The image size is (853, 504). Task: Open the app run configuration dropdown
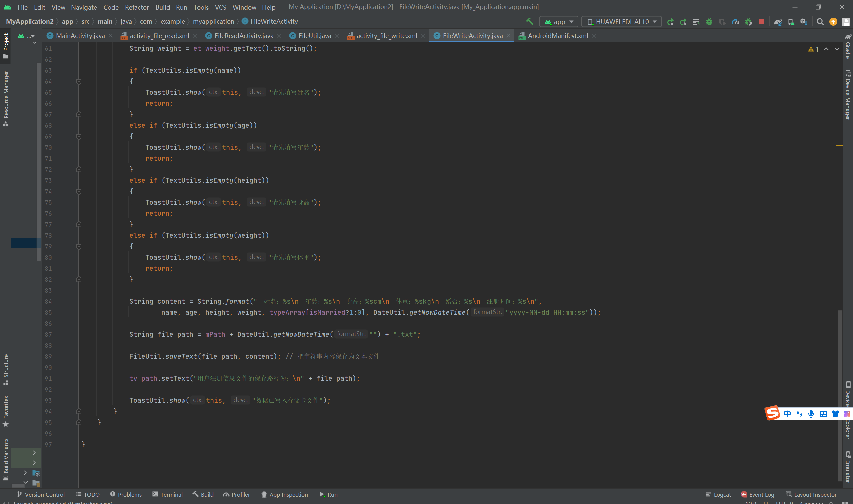(559, 22)
